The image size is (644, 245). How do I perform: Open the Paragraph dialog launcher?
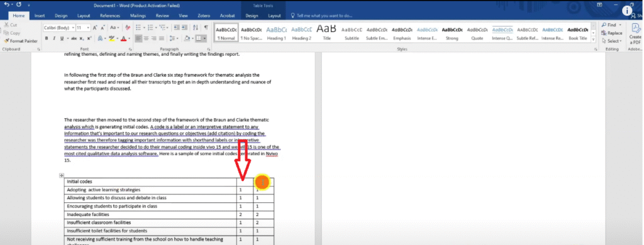pos(209,49)
